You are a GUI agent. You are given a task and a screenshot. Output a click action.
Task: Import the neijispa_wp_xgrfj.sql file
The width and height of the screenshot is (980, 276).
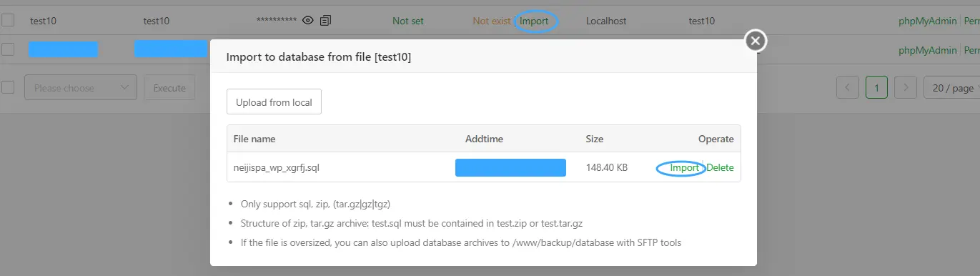[685, 168]
